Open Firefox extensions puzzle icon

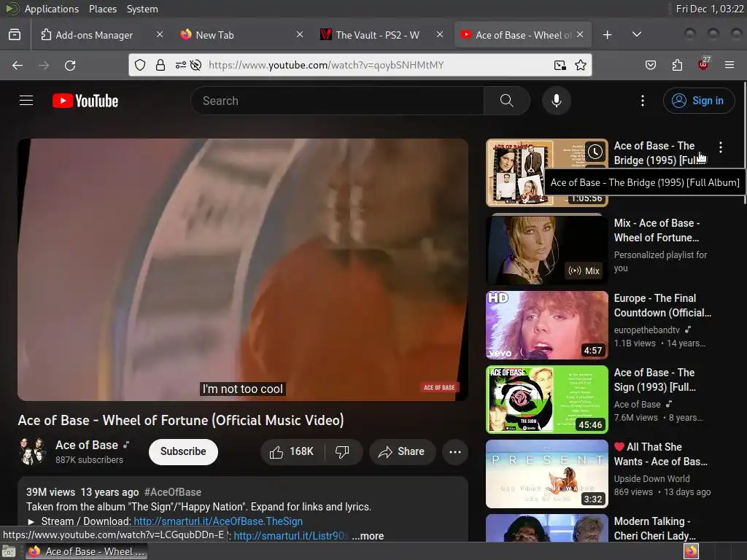tap(677, 65)
